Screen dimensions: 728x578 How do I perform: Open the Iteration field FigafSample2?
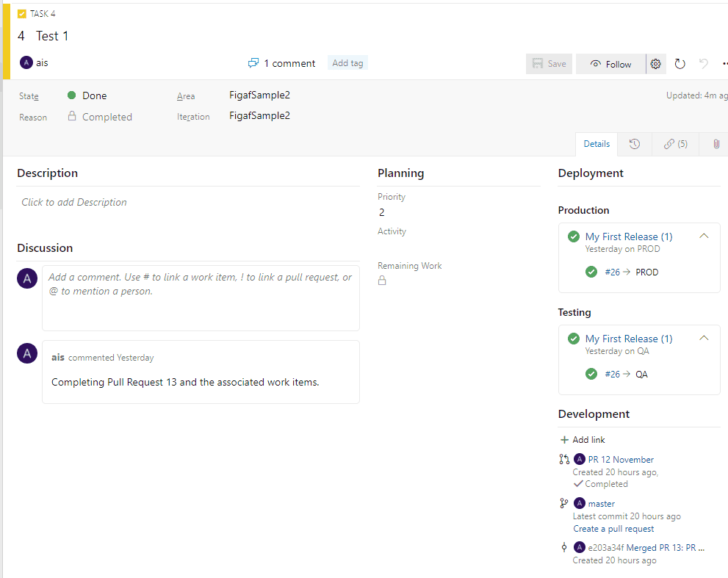point(259,115)
